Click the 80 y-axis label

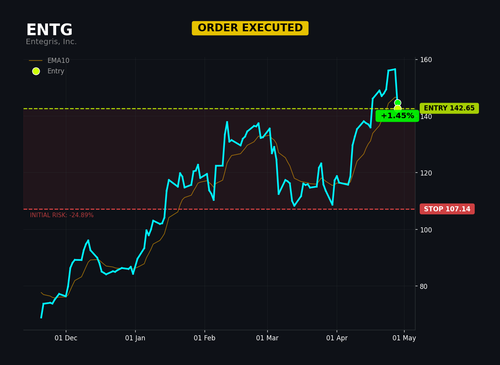[x=423, y=286]
